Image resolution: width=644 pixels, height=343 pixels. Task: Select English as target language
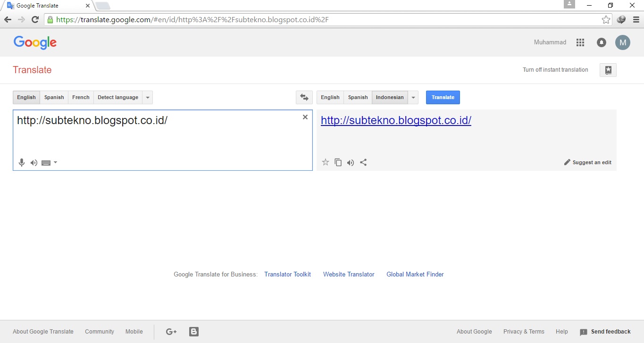coord(330,97)
